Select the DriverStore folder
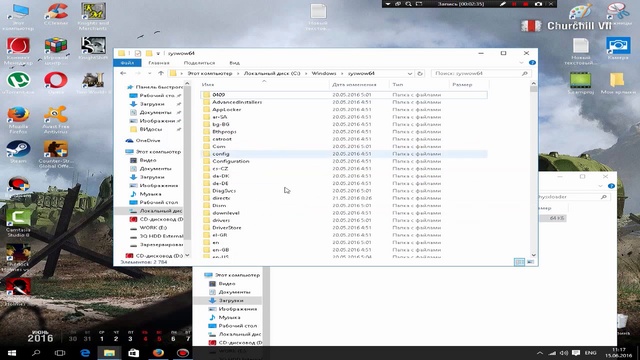 pos(227,228)
